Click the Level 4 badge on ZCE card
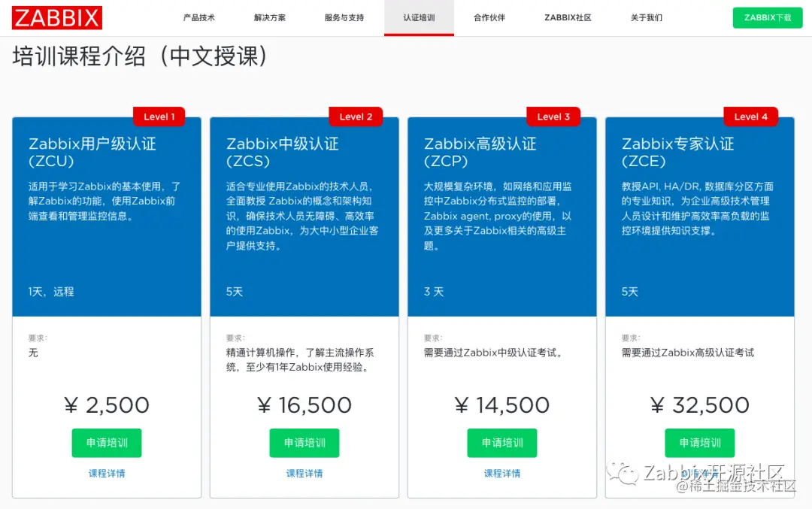812x509 pixels. [750, 116]
